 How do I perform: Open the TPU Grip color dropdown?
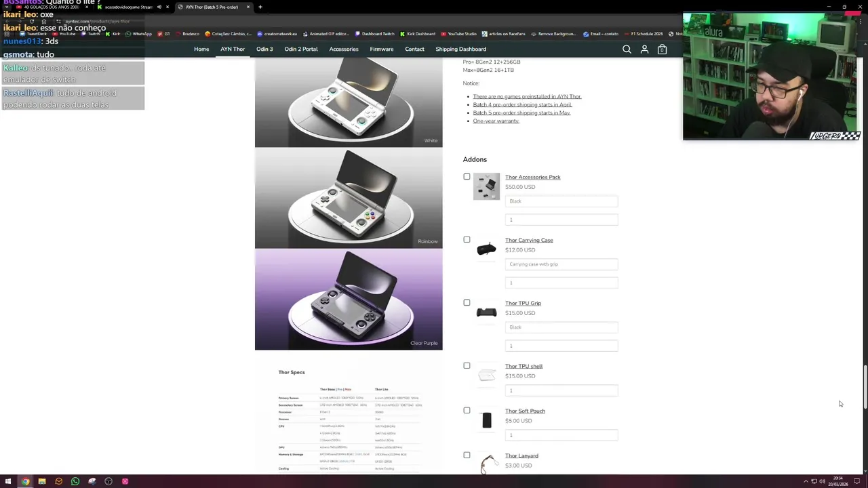(x=561, y=327)
